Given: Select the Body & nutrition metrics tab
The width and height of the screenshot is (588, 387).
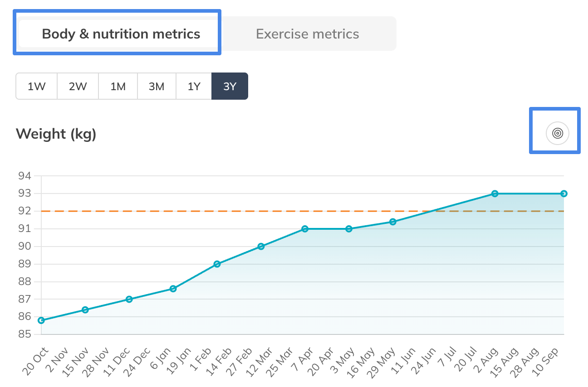Looking at the screenshot, I should [x=121, y=34].
